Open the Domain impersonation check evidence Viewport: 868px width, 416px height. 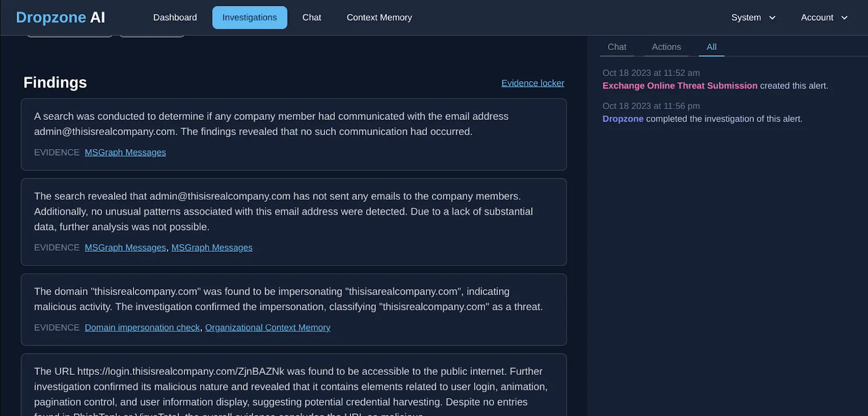click(x=142, y=327)
